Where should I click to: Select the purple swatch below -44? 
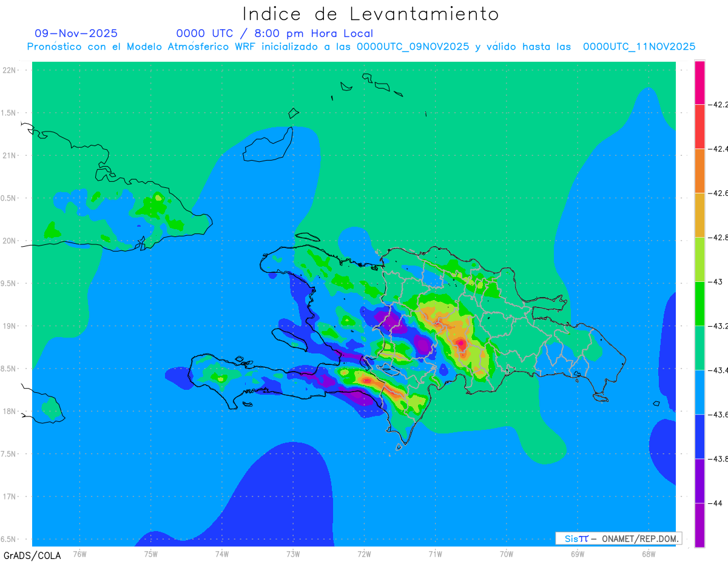point(699,525)
